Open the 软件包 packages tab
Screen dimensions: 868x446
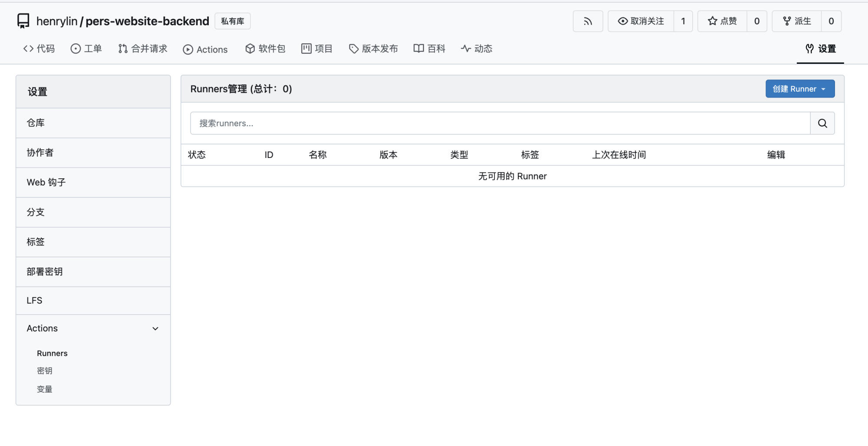point(265,49)
